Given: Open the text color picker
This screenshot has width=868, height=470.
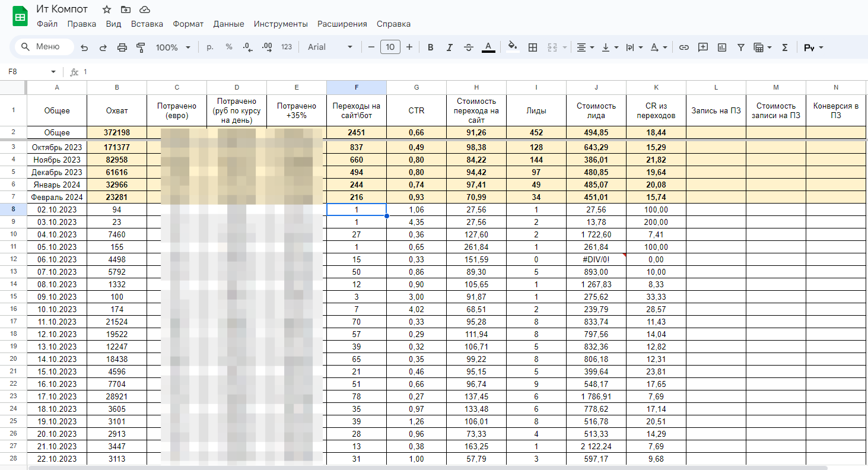Looking at the screenshot, I should (x=488, y=47).
